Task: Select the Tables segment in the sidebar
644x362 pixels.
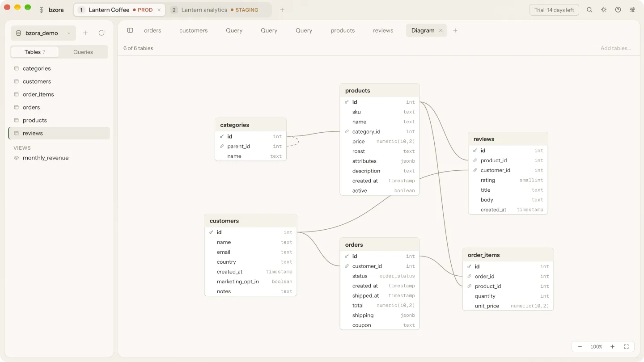Action: click(x=35, y=52)
